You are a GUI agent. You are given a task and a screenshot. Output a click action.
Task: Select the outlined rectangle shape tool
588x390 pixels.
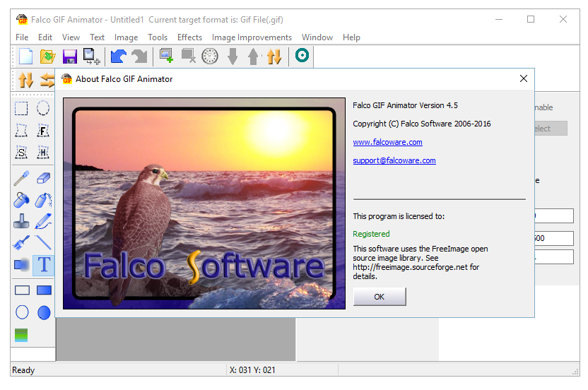click(22, 290)
